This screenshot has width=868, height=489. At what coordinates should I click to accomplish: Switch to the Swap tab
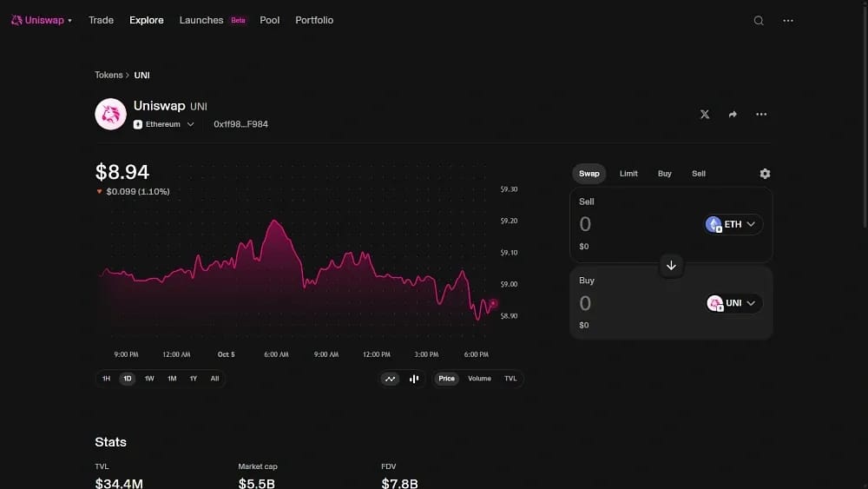pos(589,174)
